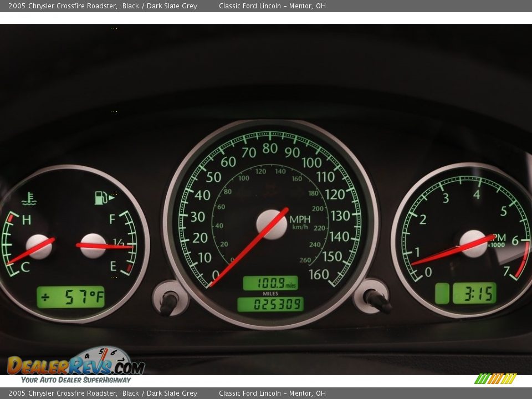
Task: Click the fuel gauge needle hub
Action: 93,245
